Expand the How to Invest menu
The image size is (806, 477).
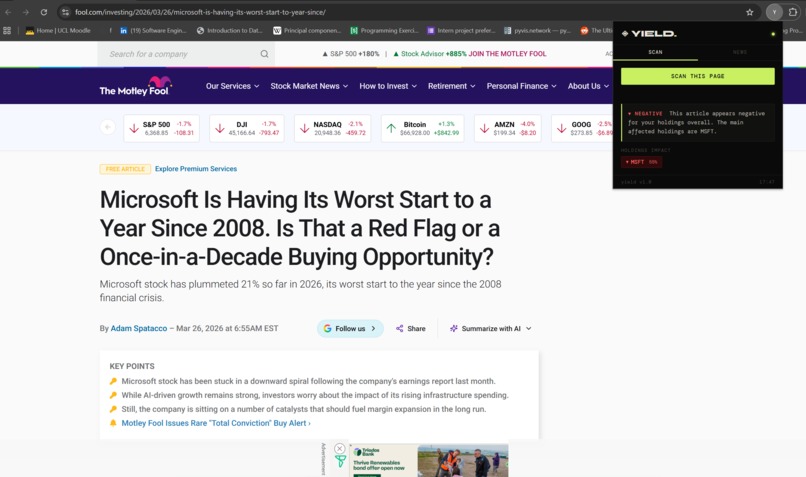[x=388, y=86]
